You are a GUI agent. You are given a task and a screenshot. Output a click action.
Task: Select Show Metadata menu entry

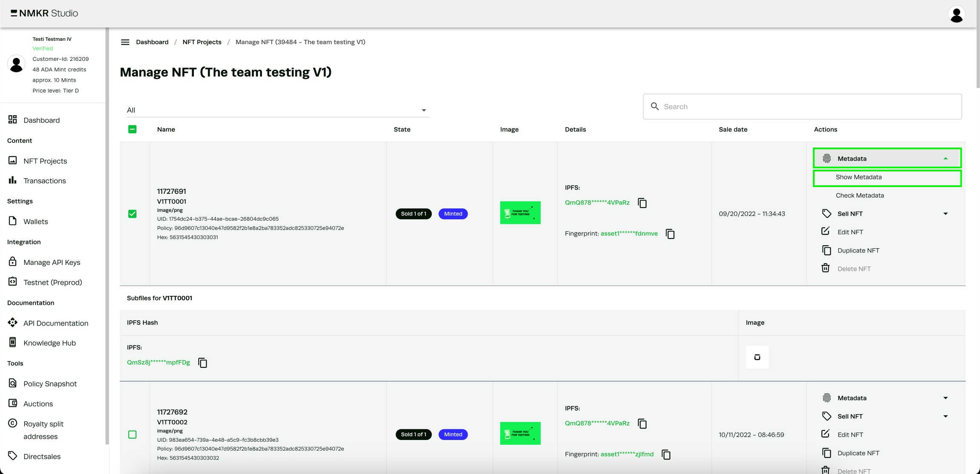(x=858, y=177)
